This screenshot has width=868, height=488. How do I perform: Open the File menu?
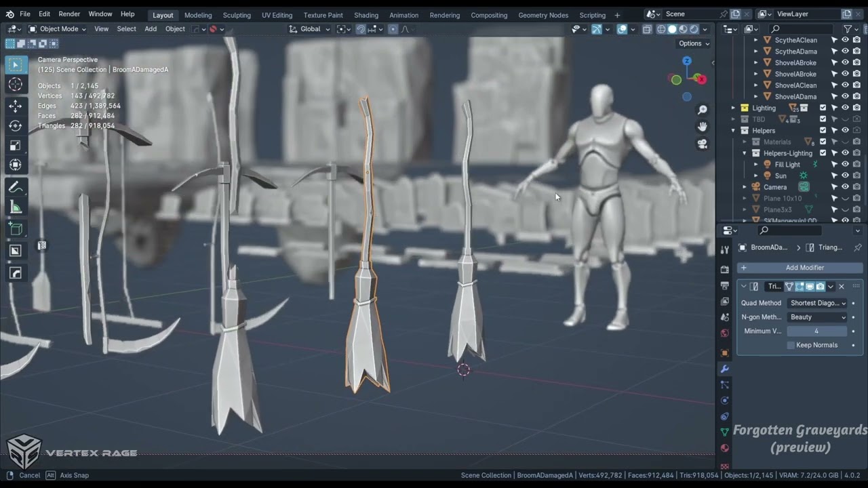pos(25,14)
